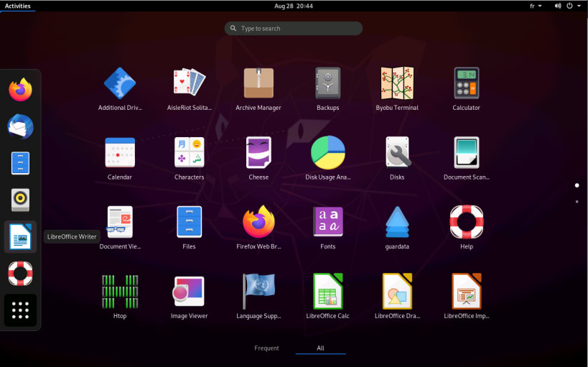Open Files from the dock
The width and height of the screenshot is (588, 367).
click(x=20, y=163)
